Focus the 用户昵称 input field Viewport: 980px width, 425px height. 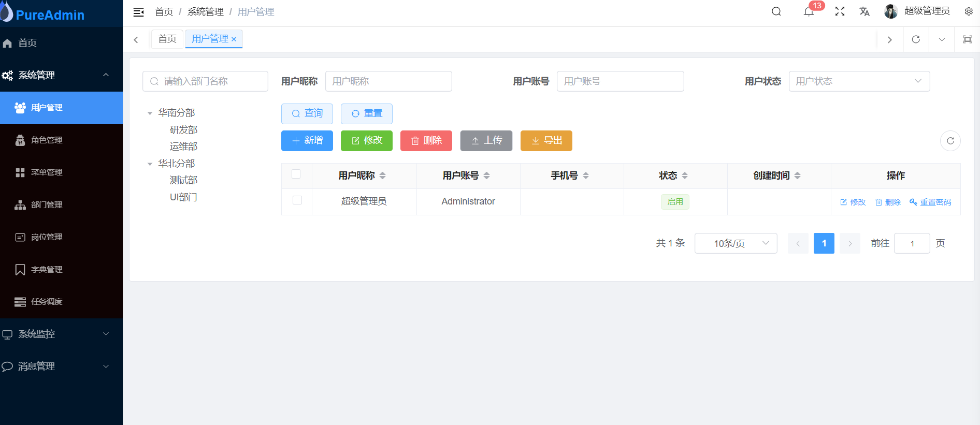(388, 81)
